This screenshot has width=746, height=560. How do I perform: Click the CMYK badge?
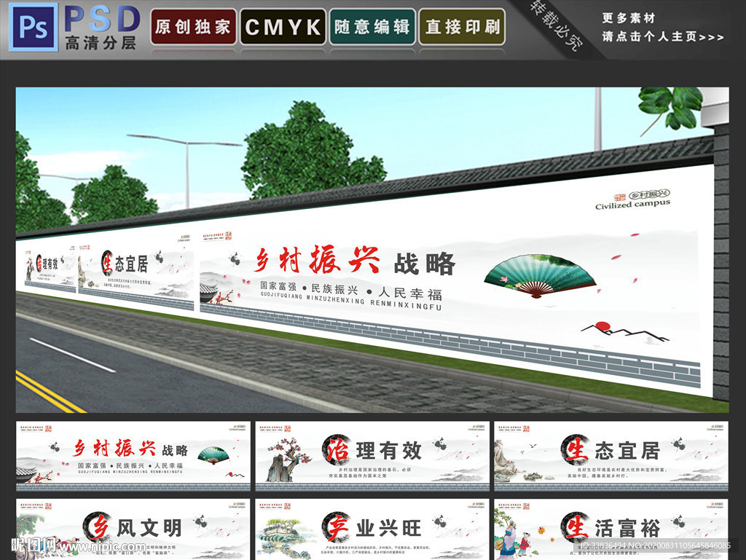283,27
